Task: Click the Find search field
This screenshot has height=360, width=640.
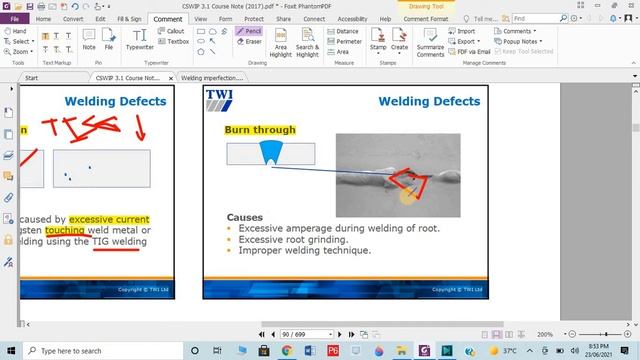Action: click(x=536, y=18)
